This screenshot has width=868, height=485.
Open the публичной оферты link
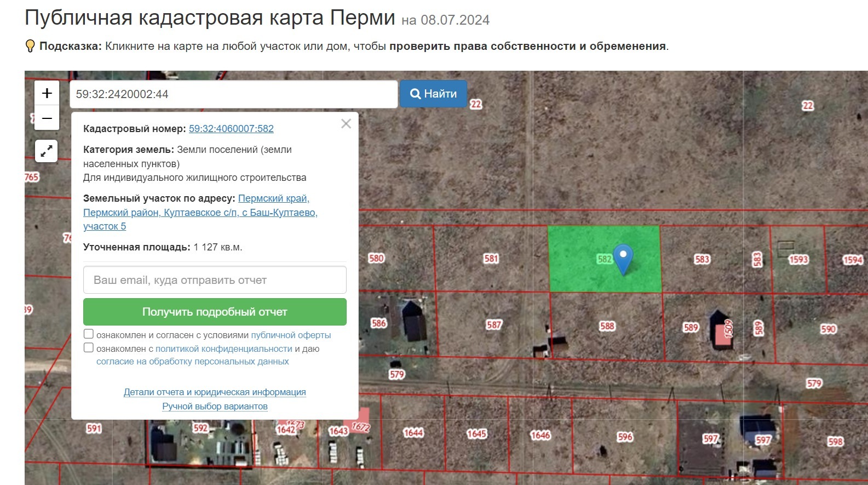point(291,335)
